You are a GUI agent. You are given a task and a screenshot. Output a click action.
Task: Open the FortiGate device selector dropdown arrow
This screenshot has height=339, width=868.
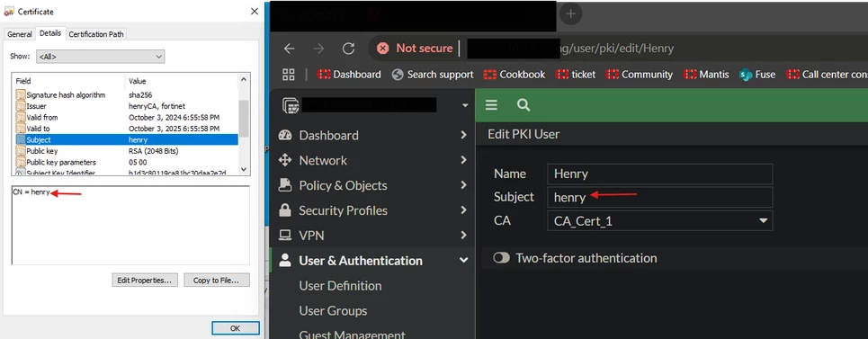pos(465,105)
